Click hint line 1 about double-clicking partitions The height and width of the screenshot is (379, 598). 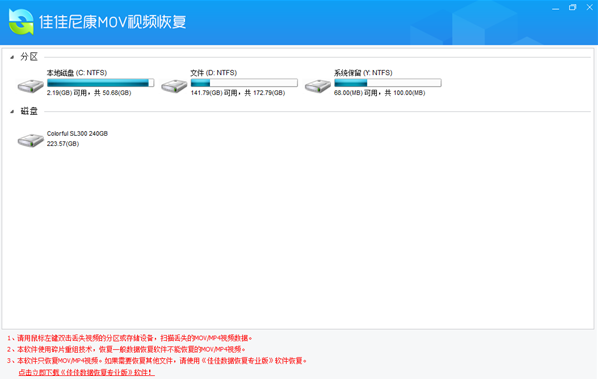coord(130,338)
